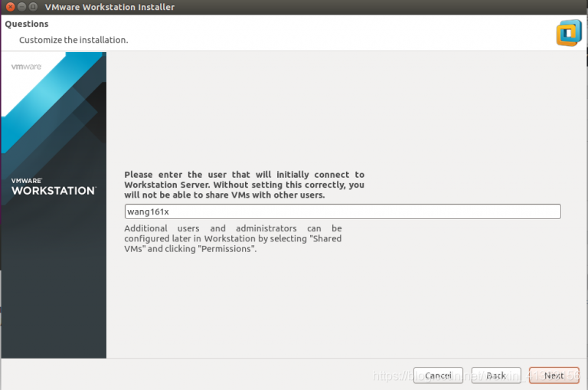
Task: Click the 'Additional users and administrators' note
Action: pos(233,238)
